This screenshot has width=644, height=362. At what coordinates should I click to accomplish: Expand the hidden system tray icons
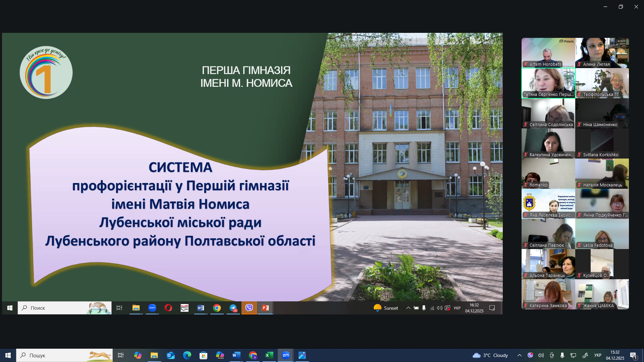[520, 355]
